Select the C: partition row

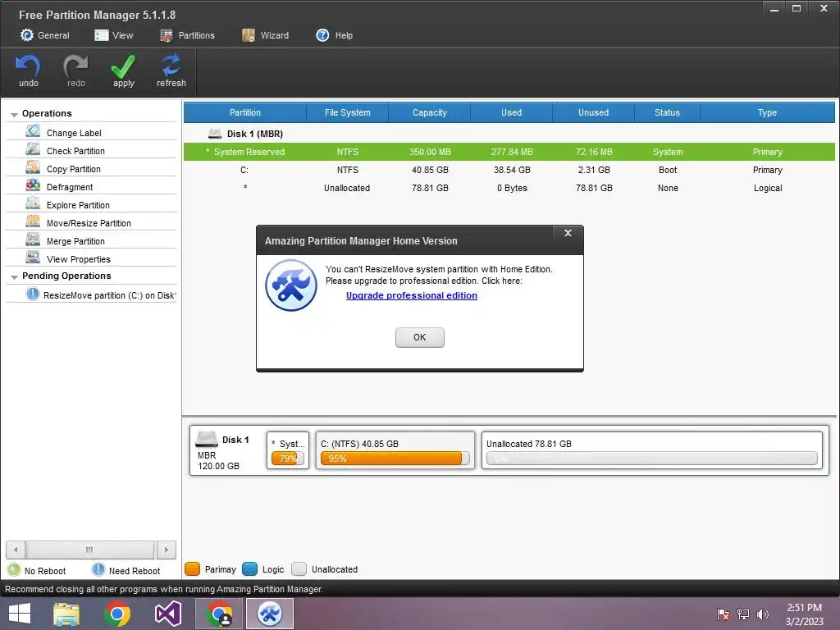(509, 170)
